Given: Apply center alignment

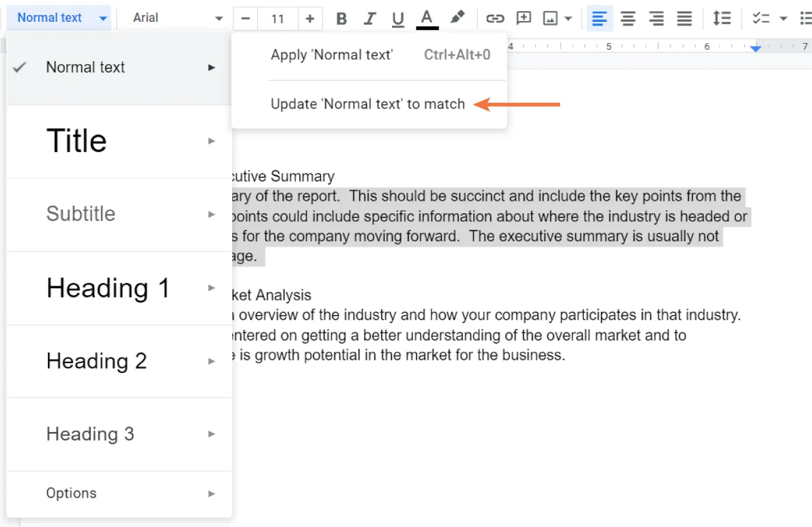Looking at the screenshot, I should pyautogui.click(x=628, y=18).
